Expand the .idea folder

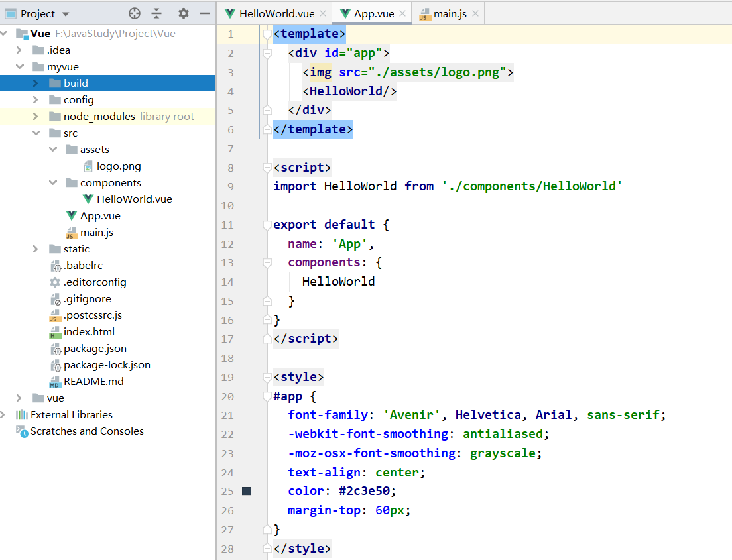19,50
